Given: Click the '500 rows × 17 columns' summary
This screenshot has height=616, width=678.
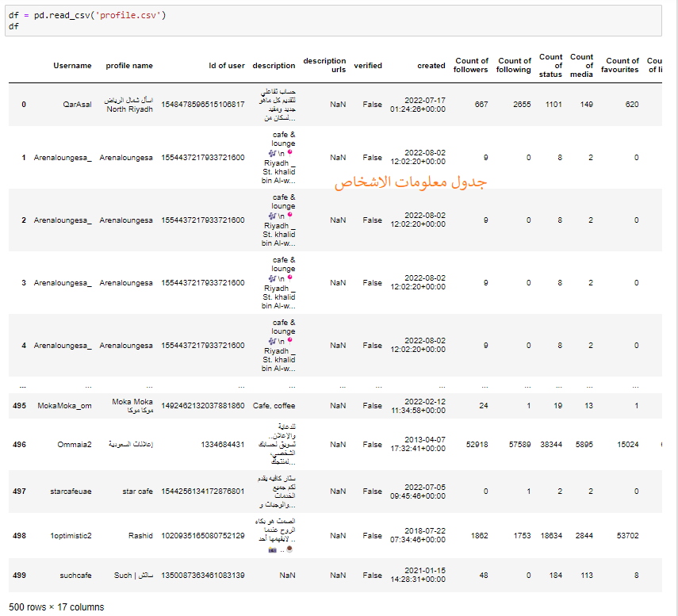Looking at the screenshot, I should pos(56,607).
